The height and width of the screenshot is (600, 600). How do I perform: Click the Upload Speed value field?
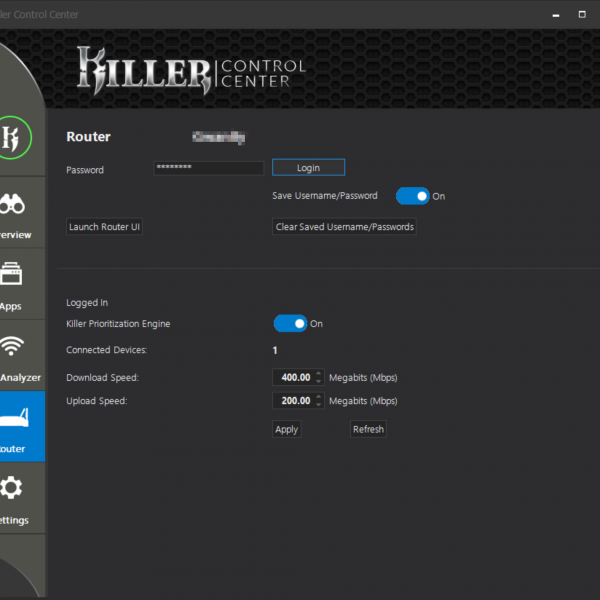[293, 400]
